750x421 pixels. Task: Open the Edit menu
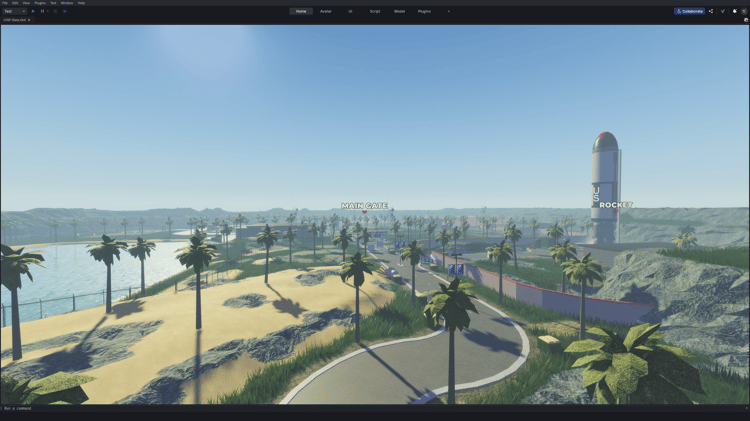(x=15, y=3)
